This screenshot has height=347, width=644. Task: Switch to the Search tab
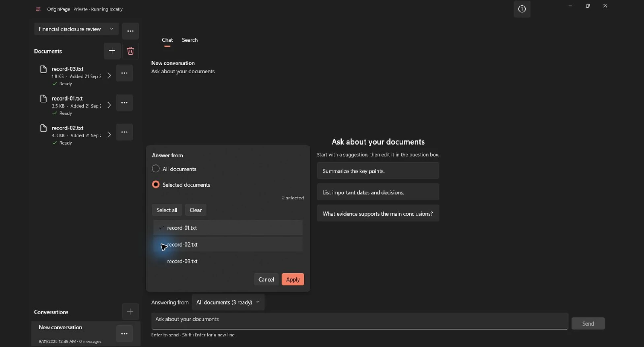point(190,40)
